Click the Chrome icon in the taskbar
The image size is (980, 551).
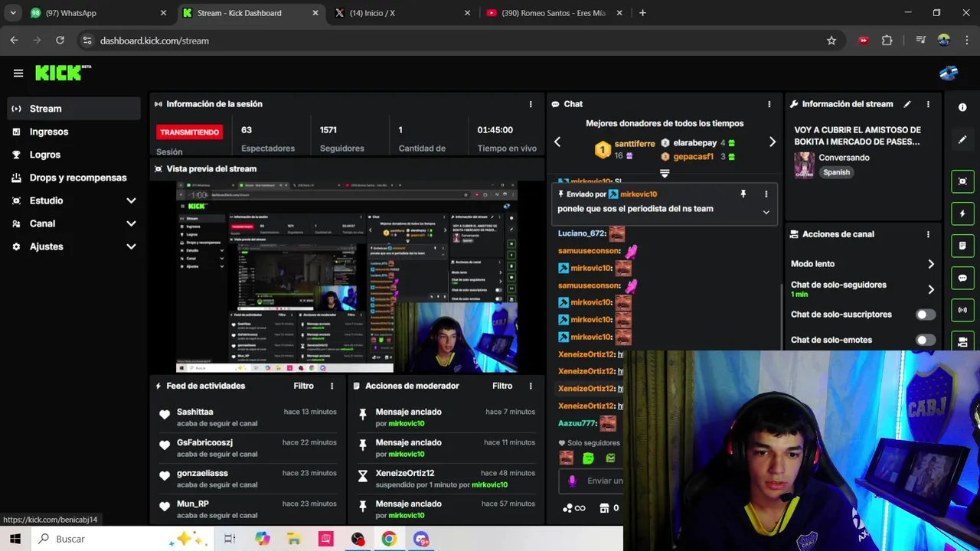(x=389, y=539)
